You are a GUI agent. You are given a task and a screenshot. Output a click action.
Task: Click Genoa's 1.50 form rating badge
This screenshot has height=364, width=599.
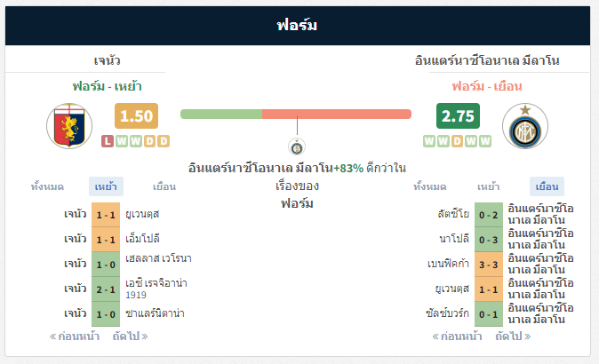point(136,116)
